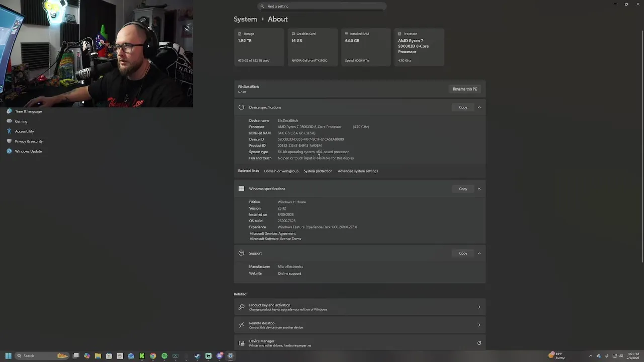Click Rename this PC button
The height and width of the screenshot is (362, 644).
[x=465, y=89]
